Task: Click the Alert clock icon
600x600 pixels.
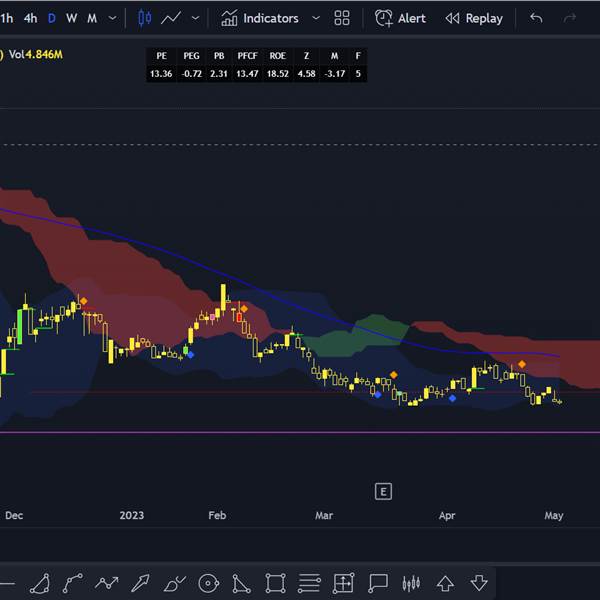Action: coord(383,18)
